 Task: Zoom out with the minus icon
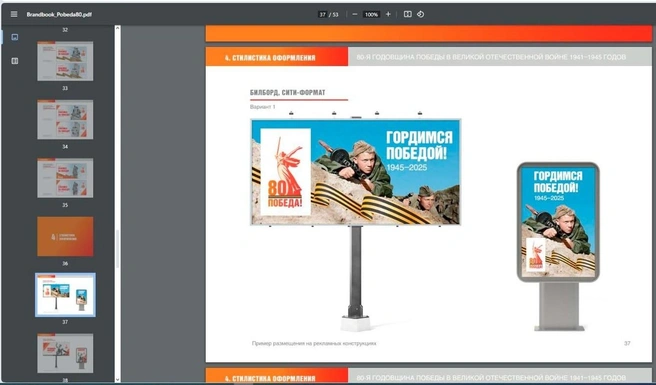[355, 14]
